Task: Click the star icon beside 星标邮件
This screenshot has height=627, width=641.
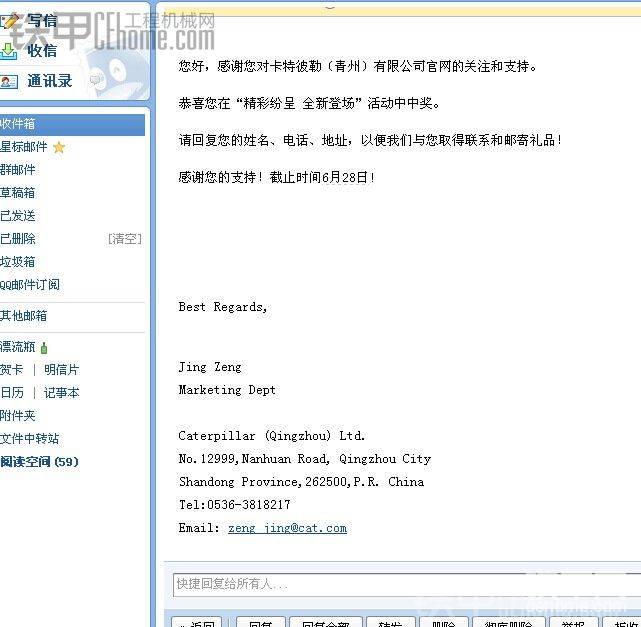Action: click(59, 147)
